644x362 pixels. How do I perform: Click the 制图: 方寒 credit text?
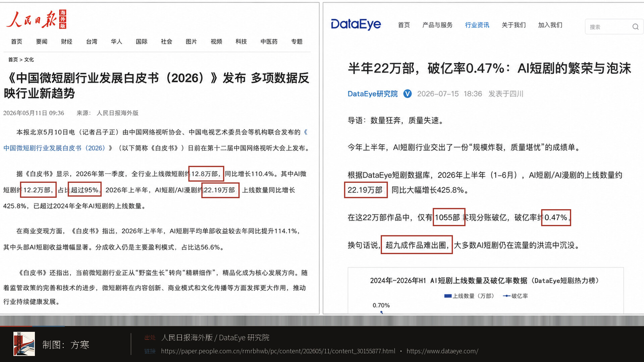point(66,345)
